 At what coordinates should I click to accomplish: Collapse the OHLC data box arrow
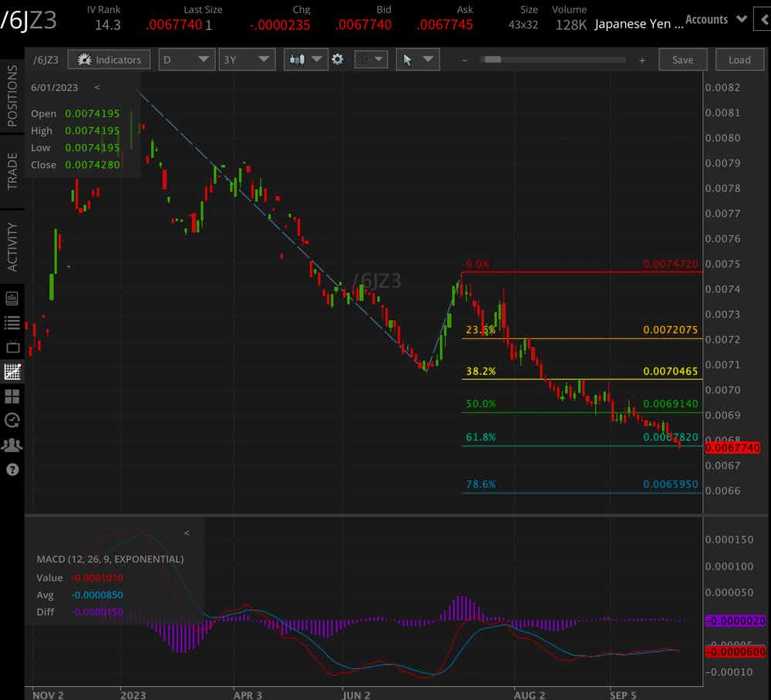click(x=97, y=88)
